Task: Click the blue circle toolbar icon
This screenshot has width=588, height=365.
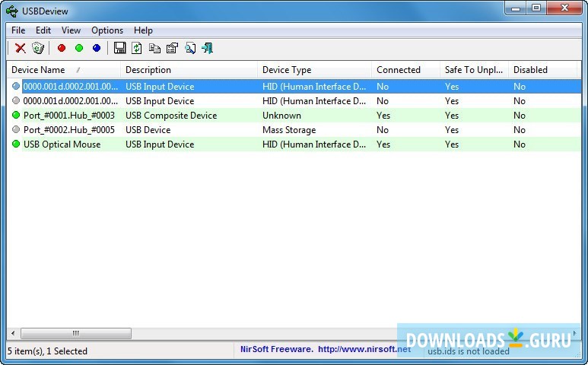Action: [x=97, y=48]
